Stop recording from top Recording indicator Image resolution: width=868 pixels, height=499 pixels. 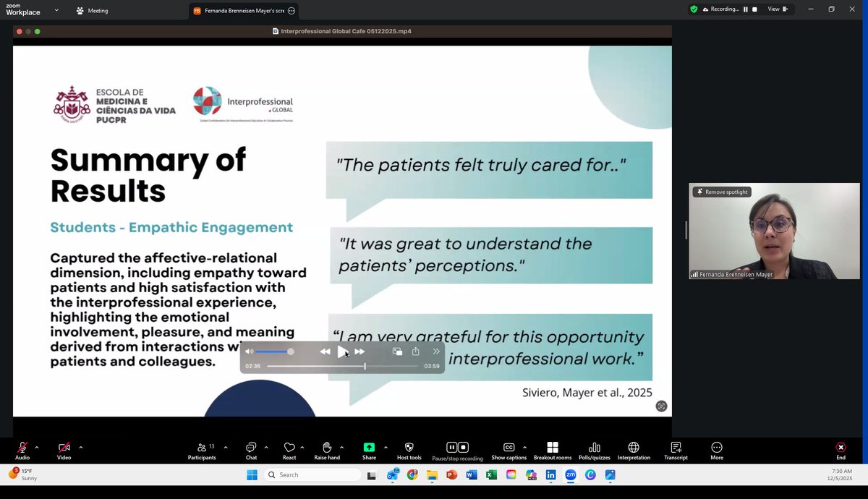[x=754, y=9]
